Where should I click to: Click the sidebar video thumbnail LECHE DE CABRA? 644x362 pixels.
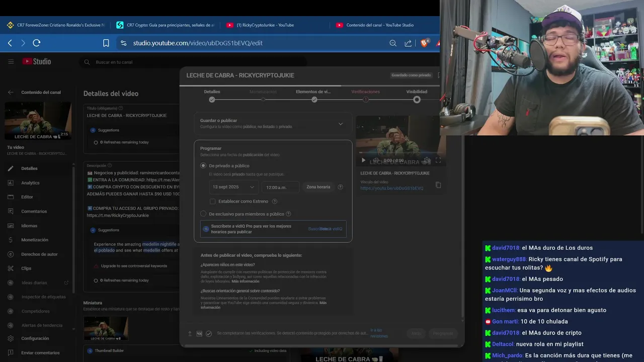click(x=38, y=121)
